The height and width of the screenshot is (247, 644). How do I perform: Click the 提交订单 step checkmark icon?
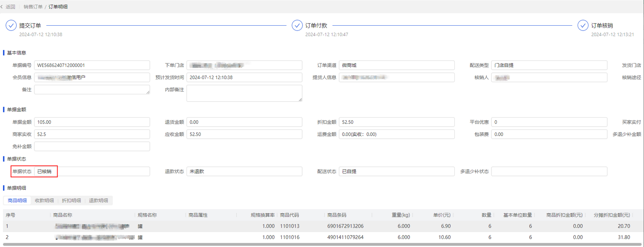(11, 25)
